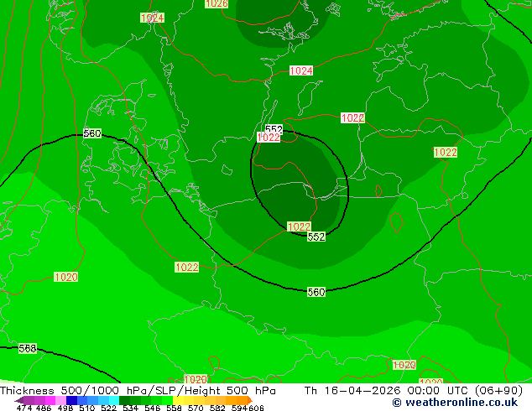This screenshot has width=532, height=411.
Task: Click the 474 legend value
Action: click(24, 408)
